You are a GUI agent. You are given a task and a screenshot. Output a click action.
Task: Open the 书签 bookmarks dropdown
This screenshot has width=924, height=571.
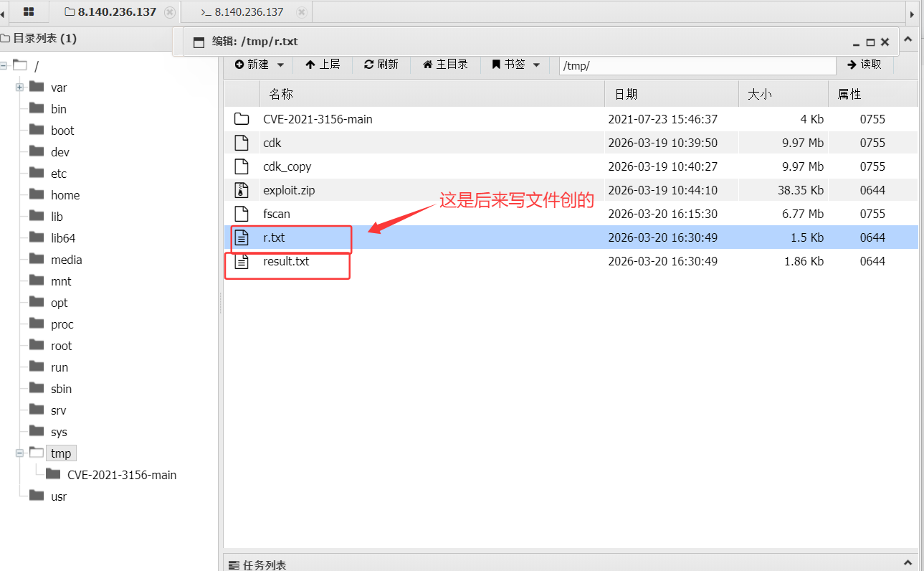coord(515,65)
